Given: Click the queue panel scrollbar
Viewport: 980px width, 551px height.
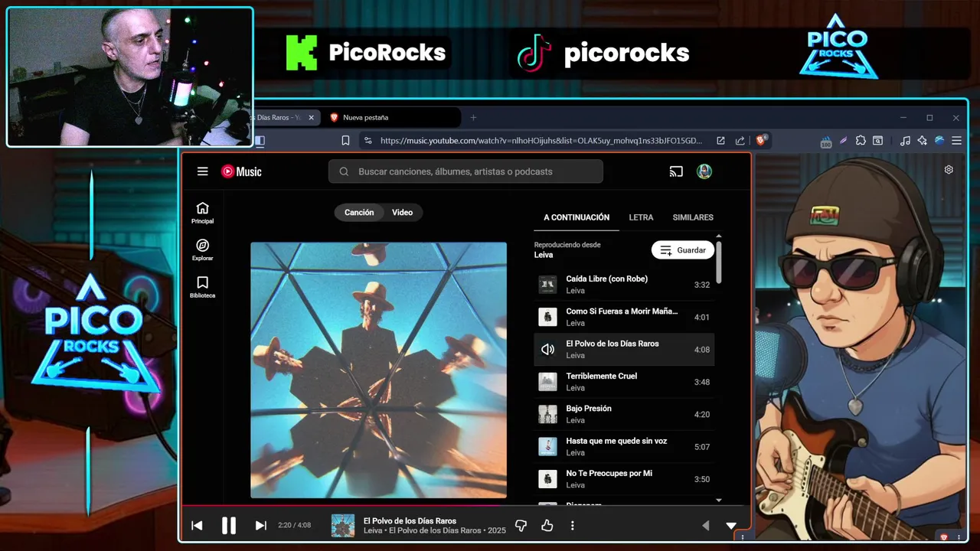Looking at the screenshot, I should pyautogui.click(x=719, y=262).
